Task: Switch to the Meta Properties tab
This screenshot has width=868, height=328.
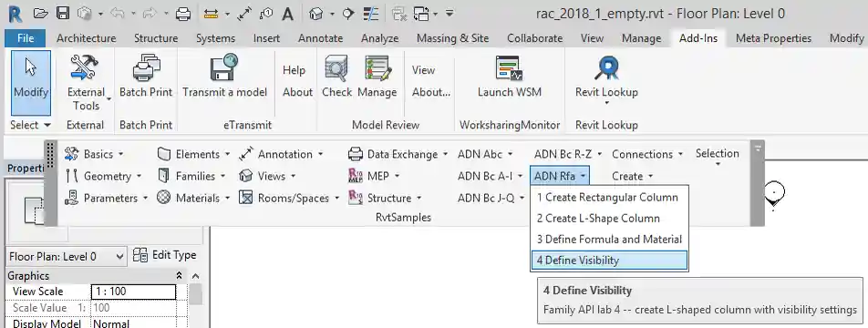Action: click(x=773, y=38)
